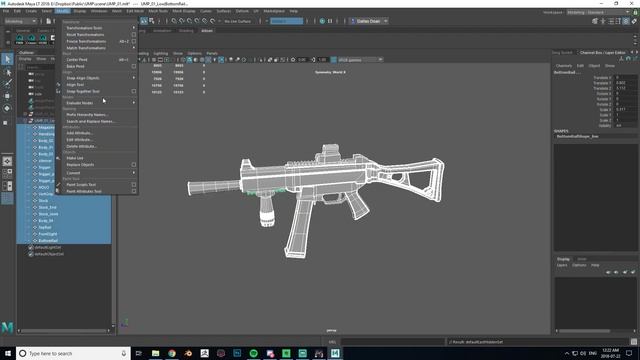This screenshot has height=360, width=640.
Task: Open Chrome from the taskbar
Action: click(x=172, y=353)
